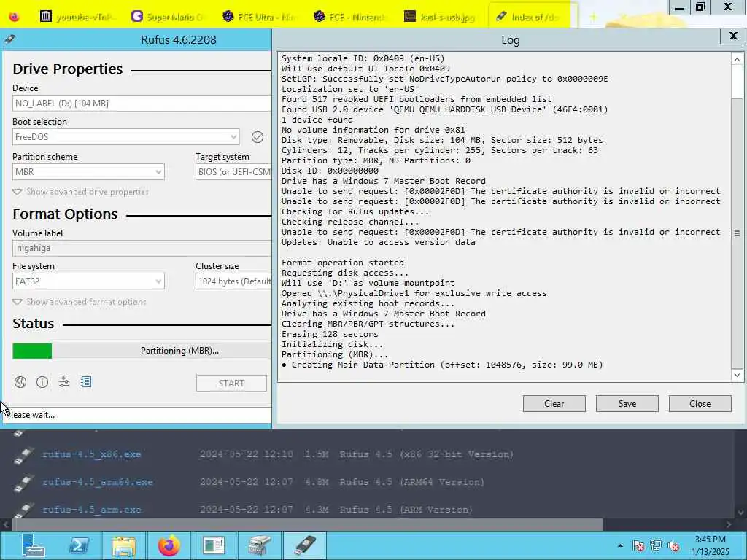
Task: Click the Volume label nigahiga field
Action: pos(142,248)
